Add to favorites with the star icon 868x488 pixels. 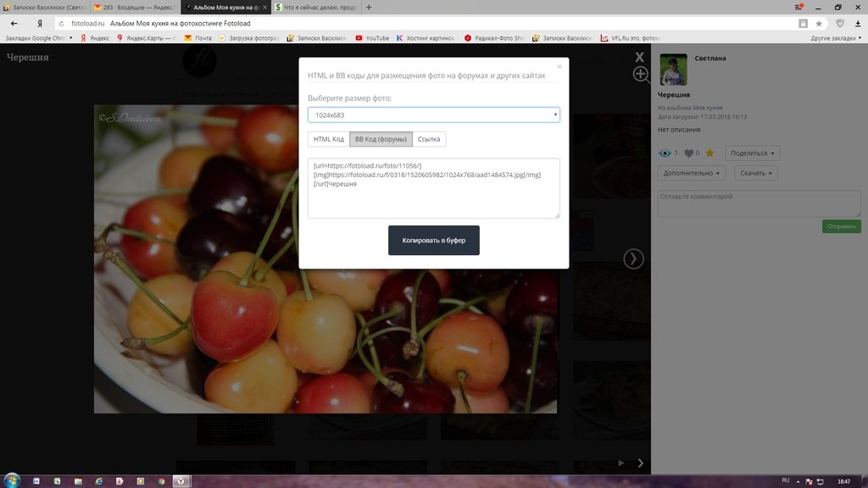click(709, 153)
